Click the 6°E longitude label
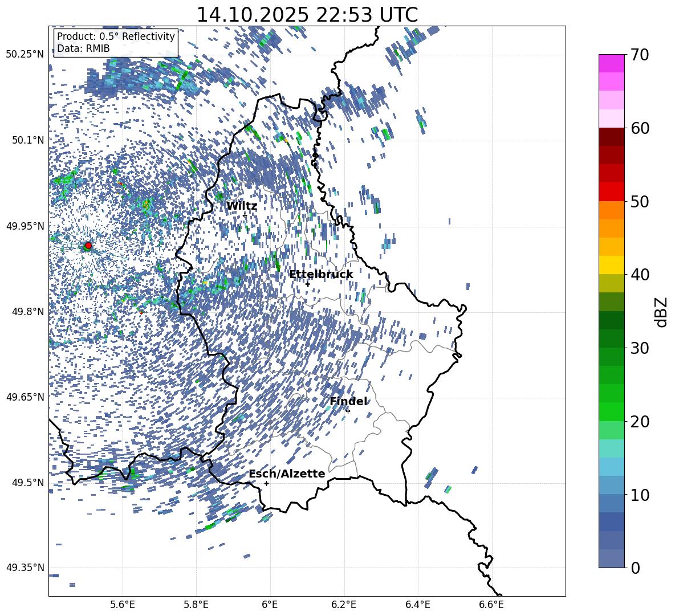Image resolution: width=675 pixels, height=616 pixels. click(x=270, y=605)
